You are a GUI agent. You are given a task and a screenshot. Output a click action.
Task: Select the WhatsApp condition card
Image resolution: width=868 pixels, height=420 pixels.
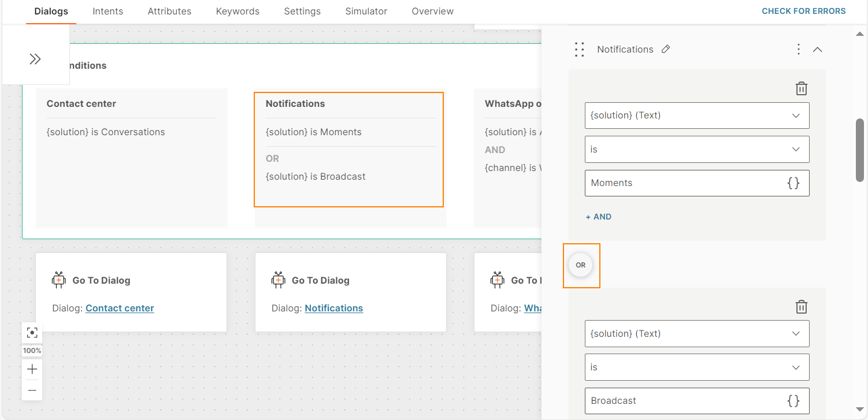(507, 158)
